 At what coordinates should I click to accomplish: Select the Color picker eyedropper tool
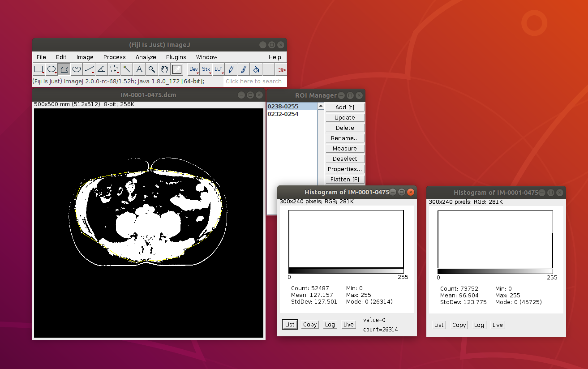[177, 69]
